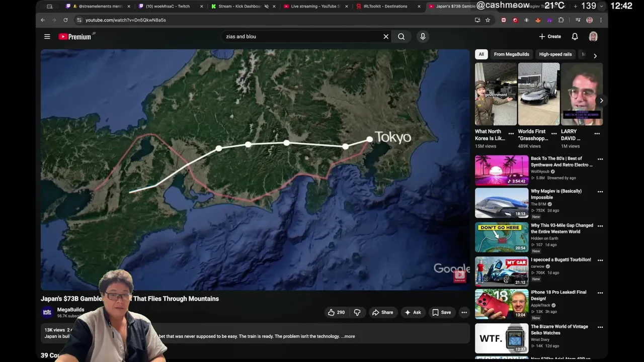Go to YouTube Premium home logo
Viewport: 644px width, 362px height.
coord(76,36)
